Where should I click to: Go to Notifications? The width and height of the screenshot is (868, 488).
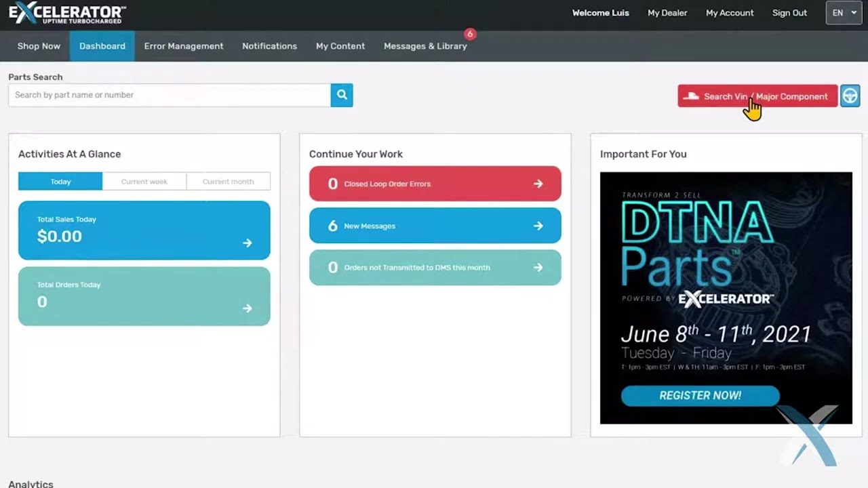point(270,46)
